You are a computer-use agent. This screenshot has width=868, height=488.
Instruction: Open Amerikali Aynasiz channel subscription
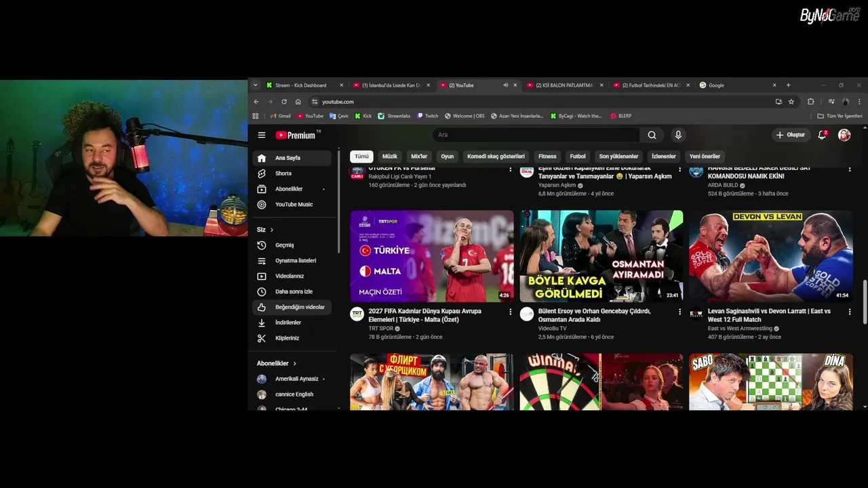pyautogui.click(x=292, y=379)
